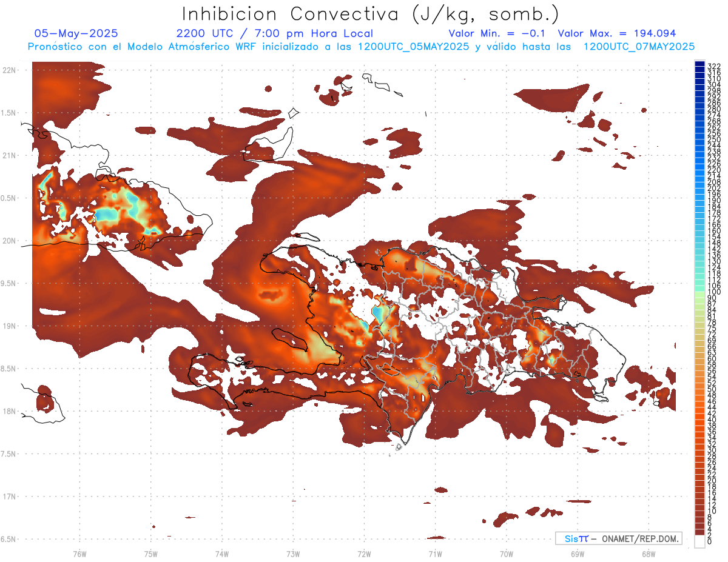Click the "71W" longitude label

click(435, 554)
